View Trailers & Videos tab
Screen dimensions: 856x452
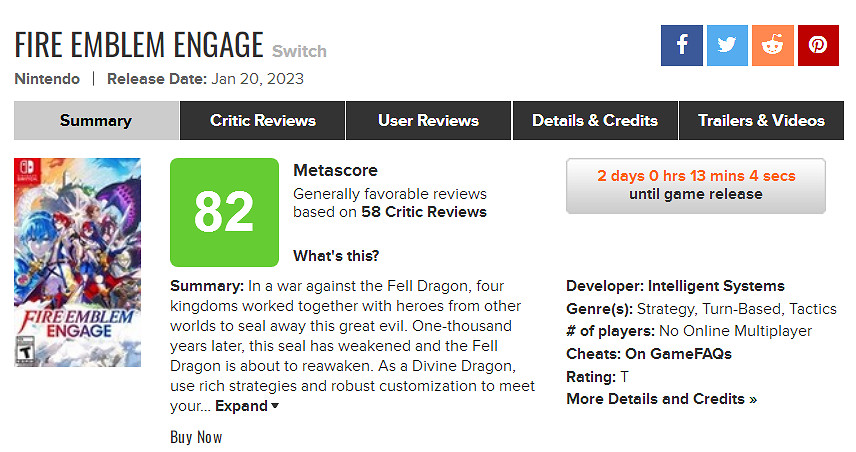click(x=761, y=121)
